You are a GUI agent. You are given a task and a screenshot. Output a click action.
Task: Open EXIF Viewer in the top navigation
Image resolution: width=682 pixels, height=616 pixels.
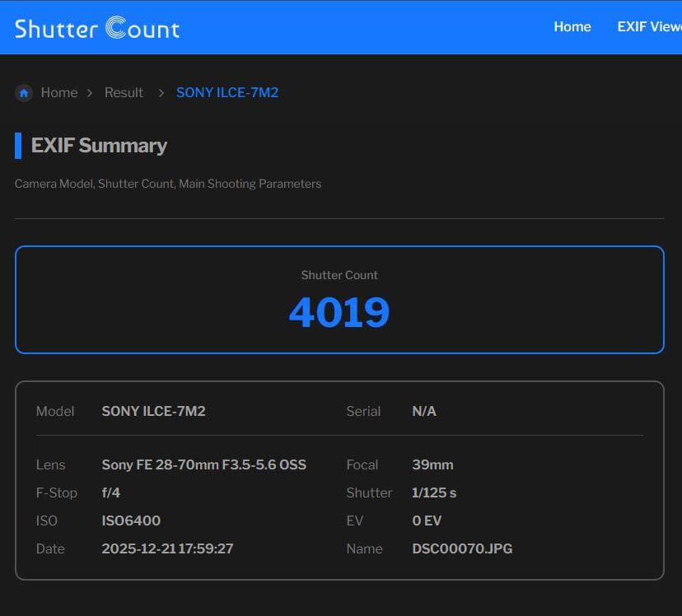coord(649,26)
